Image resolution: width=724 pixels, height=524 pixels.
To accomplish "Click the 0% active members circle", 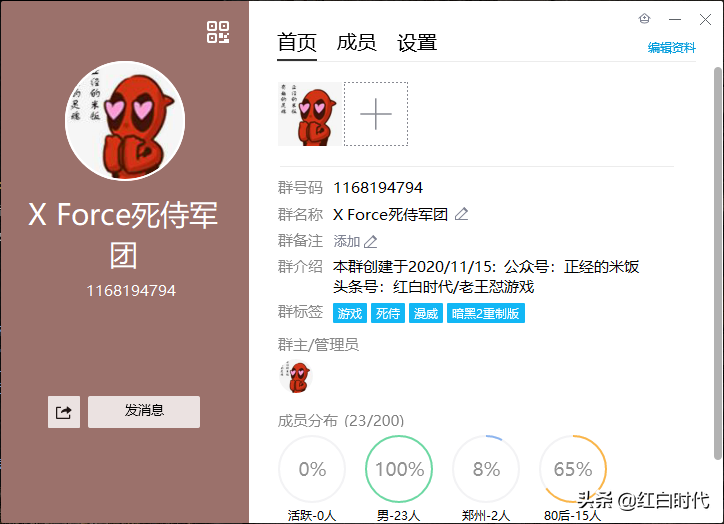I will 312,469.
